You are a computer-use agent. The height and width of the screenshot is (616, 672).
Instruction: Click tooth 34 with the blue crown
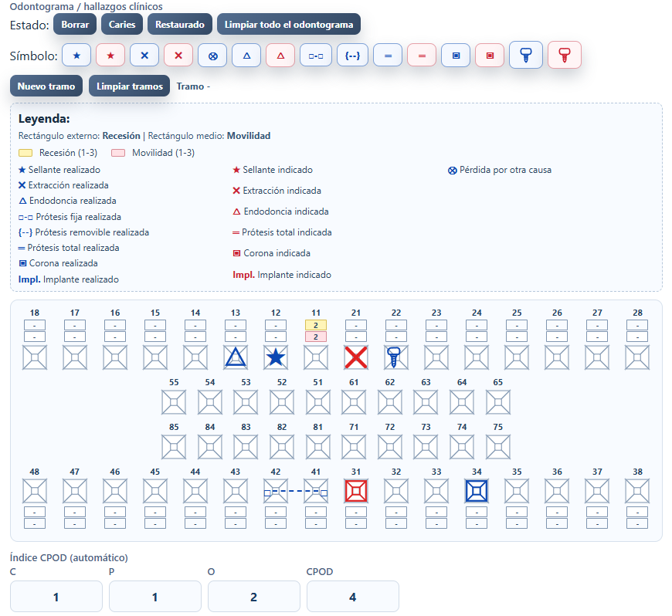[x=477, y=491]
